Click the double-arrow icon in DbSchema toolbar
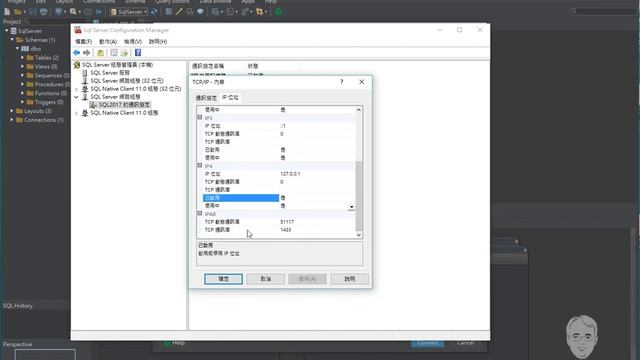Screen dimensions: 640x360 (98, 12)
